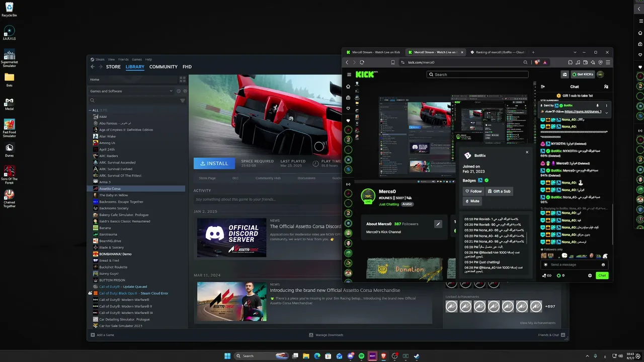The image size is (644, 362).
Task: Click the green Chat send button
Action: pos(602,276)
